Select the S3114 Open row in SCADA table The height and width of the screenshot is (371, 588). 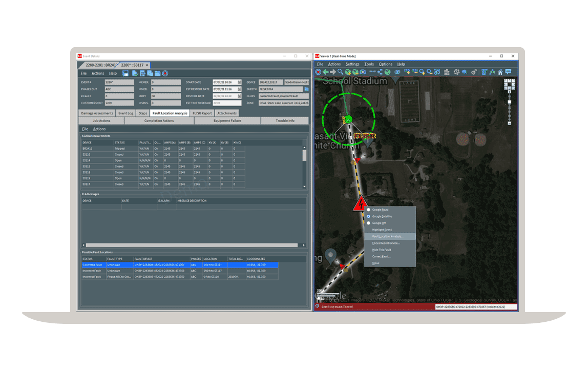point(163,160)
